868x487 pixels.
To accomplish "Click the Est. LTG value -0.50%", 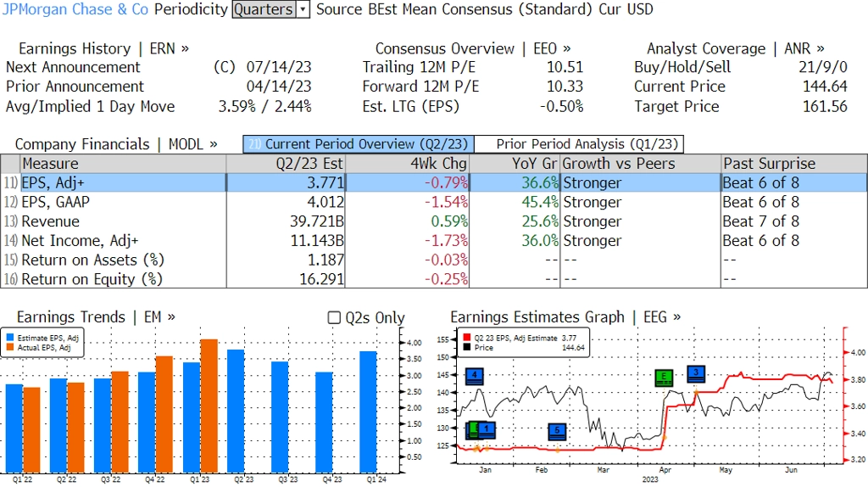I will [x=561, y=107].
